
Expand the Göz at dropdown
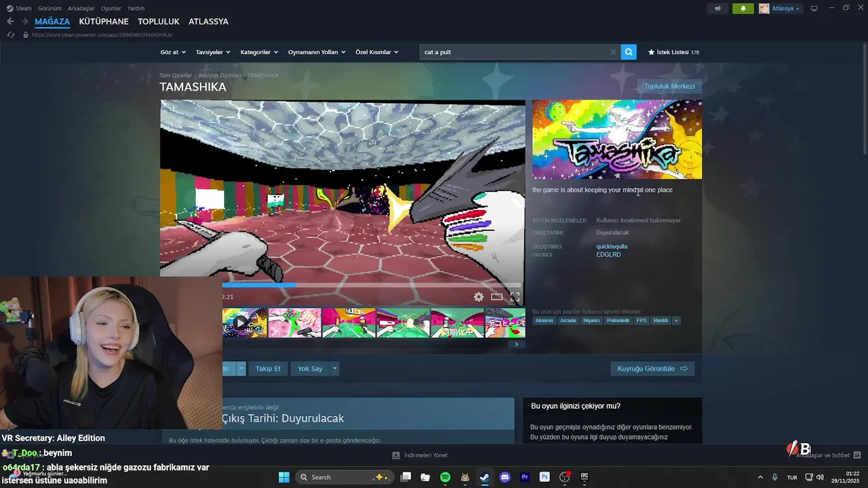click(172, 52)
